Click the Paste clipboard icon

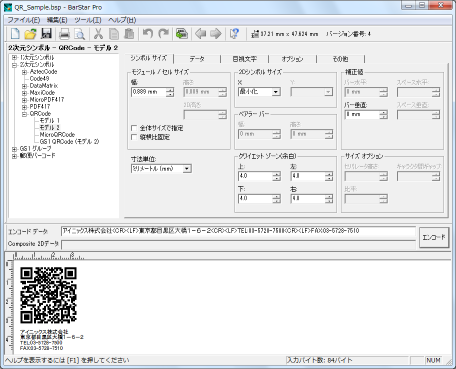coord(129,34)
